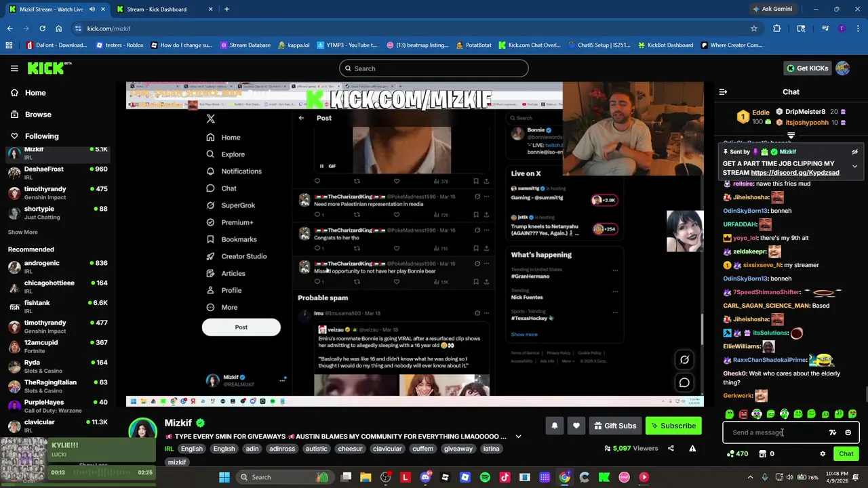Hide the pinned chat message
This screenshot has width=868, height=488.
(854, 152)
